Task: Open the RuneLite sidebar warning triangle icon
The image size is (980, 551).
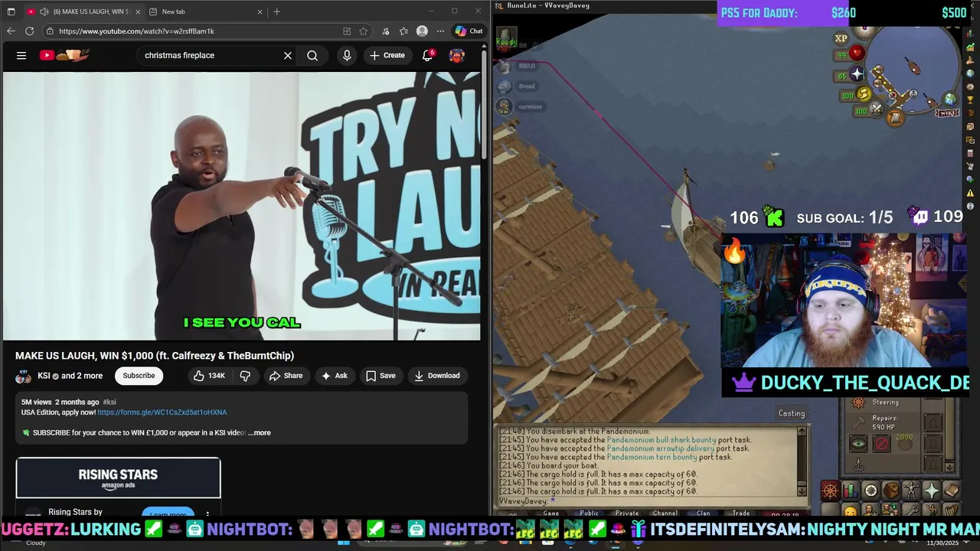Action: click(x=970, y=193)
